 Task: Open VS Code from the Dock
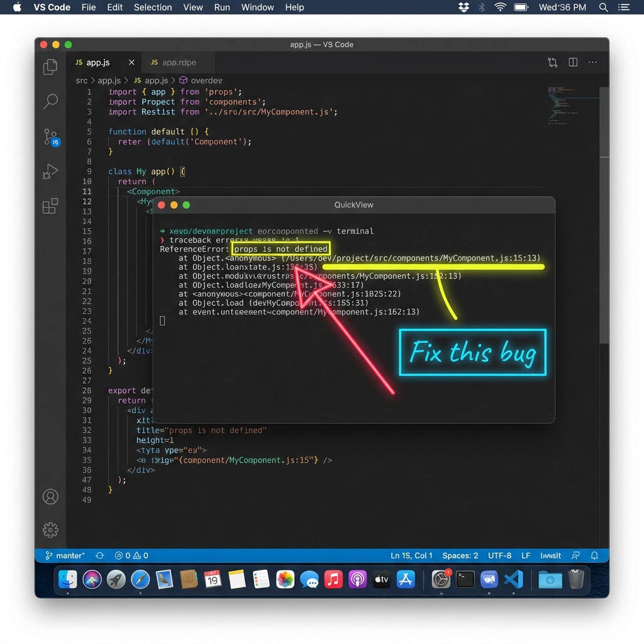514,579
